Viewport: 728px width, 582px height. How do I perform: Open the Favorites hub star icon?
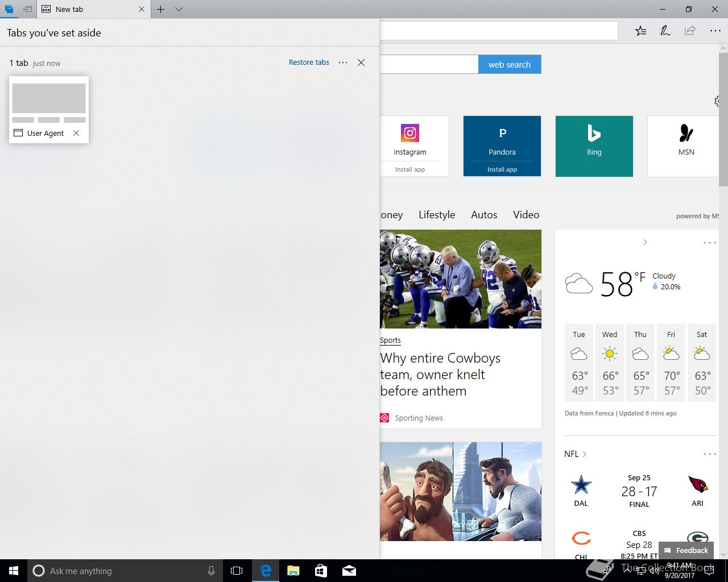pyautogui.click(x=641, y=31)
